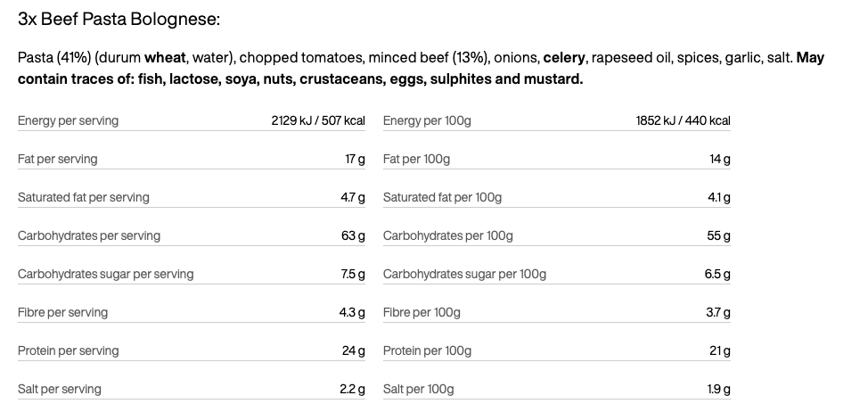This screenshot has height=412, width=868.
Task: Select the "Fat per 100g" label
Action: click(x=416, y=159)
